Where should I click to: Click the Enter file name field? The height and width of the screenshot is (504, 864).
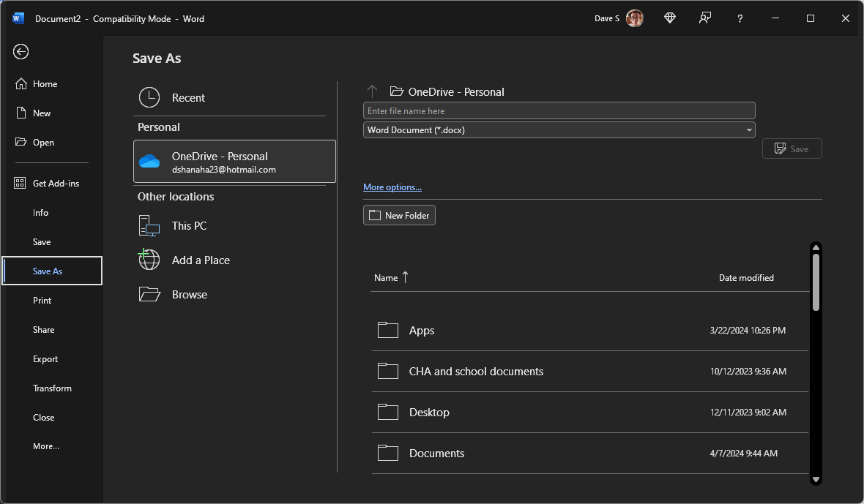click(559, 110)
